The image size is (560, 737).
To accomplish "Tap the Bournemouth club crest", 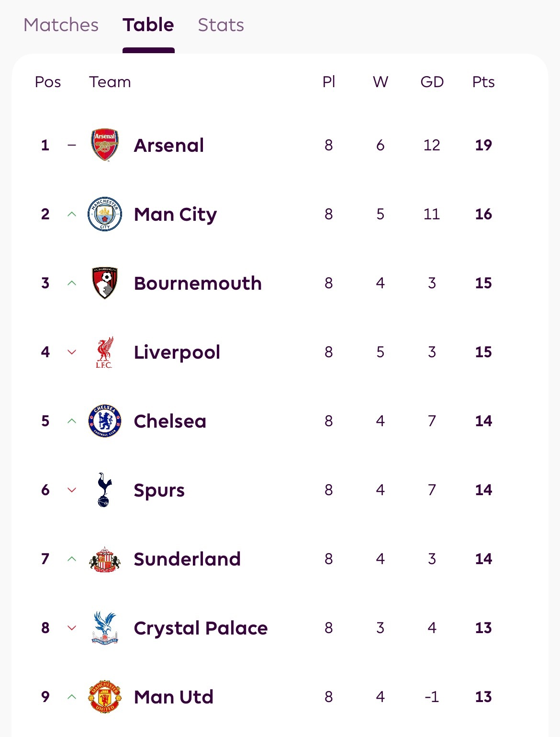I will coord(105,283).
